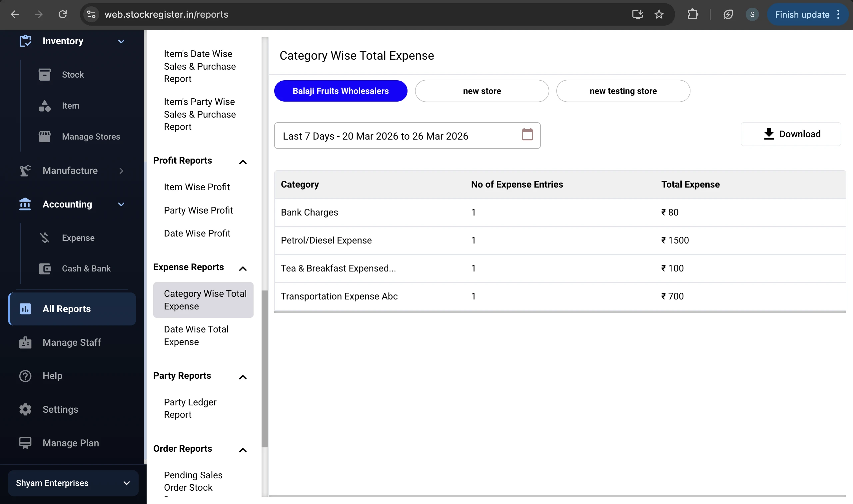Collapse the Accounting section chevron
Viewport: 853px width, 504px height.
[121, 204]
